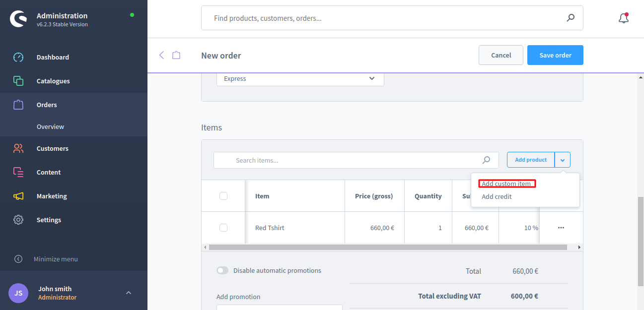Choose Add credit from menu
This screenshot has width=644, height=310.
coord(497,196)
